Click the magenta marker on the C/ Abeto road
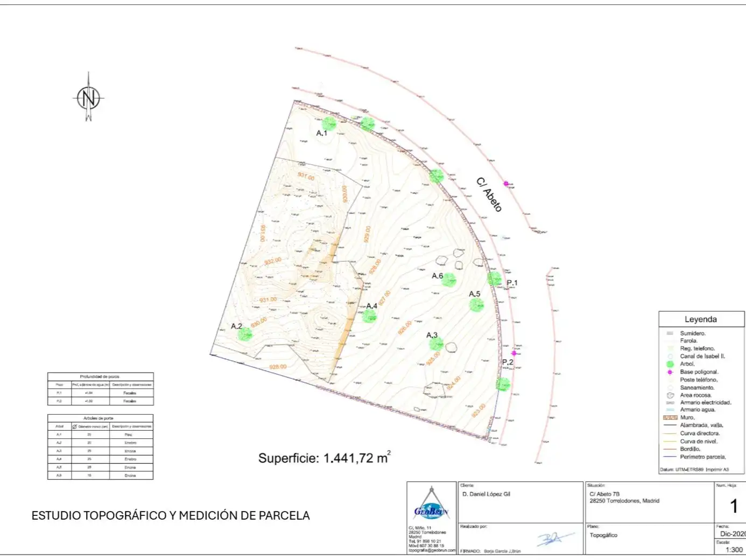The image size is (746, 560). [x=506, y=184]
